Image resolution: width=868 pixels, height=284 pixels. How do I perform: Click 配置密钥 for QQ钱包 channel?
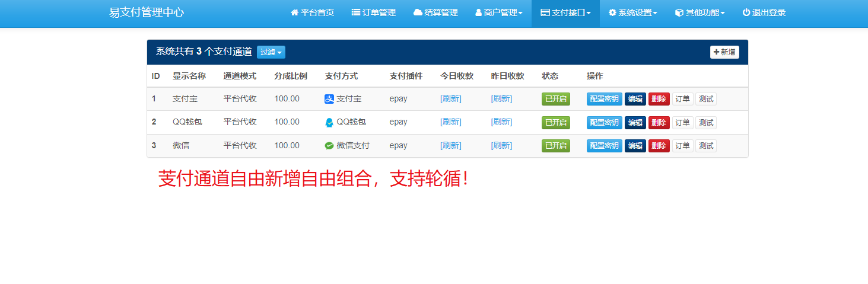(x=605, y=123)
